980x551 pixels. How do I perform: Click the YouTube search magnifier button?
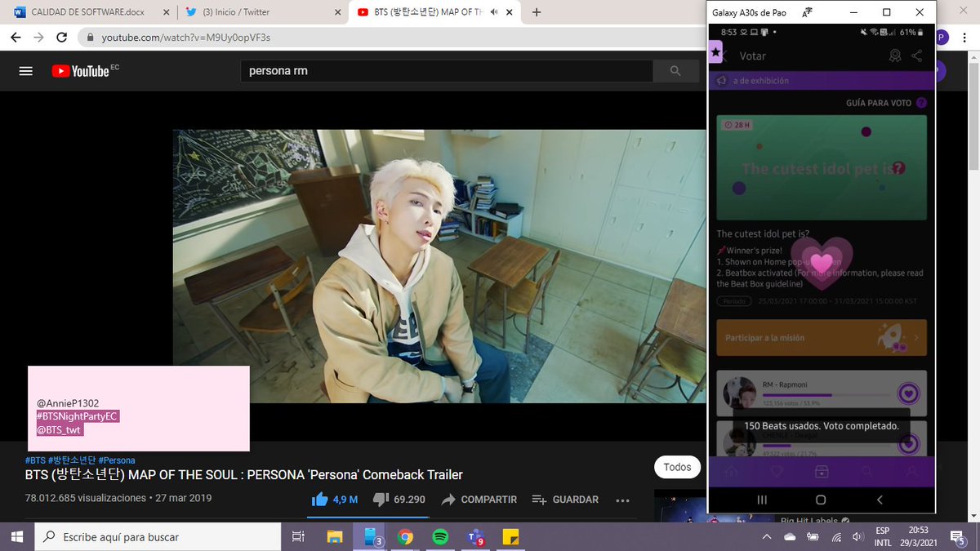675,71
